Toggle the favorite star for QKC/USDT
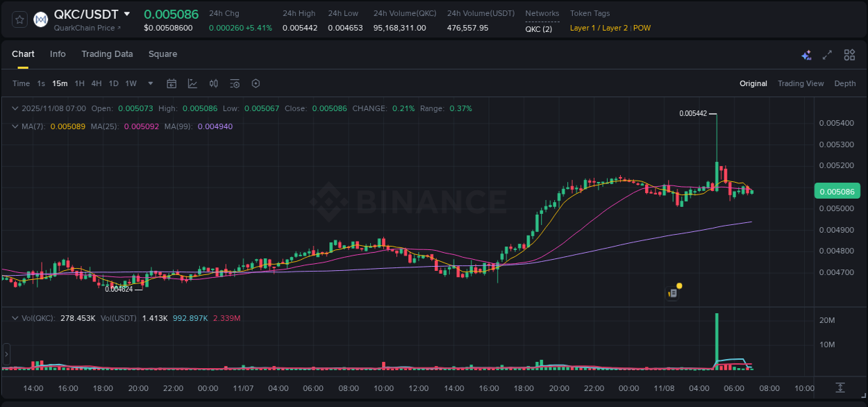The width and height of the screenshot is (868, 407). tap(19, 19)
